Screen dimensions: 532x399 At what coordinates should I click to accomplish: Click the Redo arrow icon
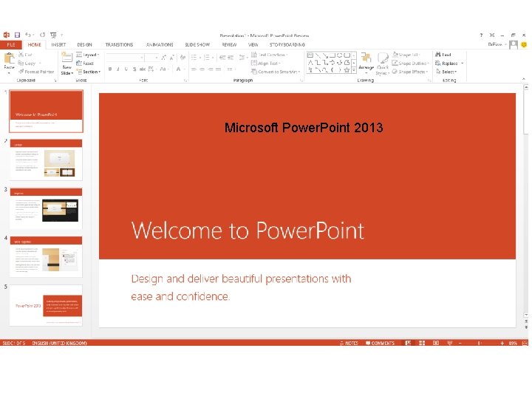point(42,35)
